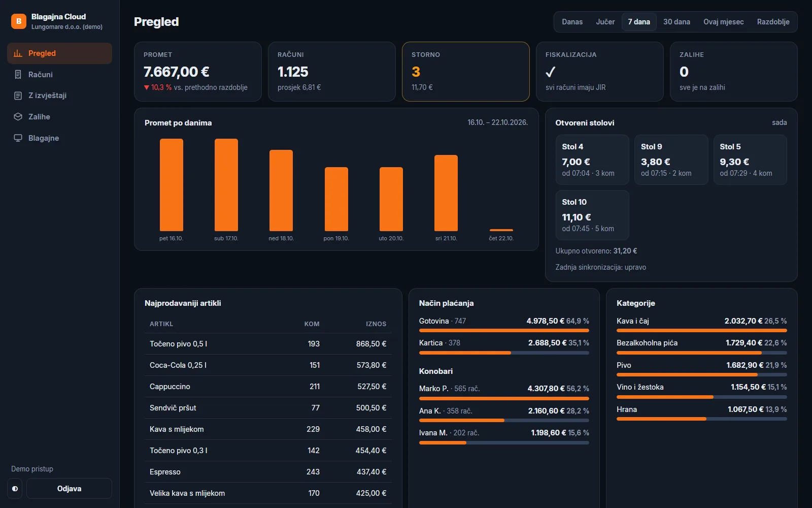Open Z izvještaji via its document icon

point(18,96)
